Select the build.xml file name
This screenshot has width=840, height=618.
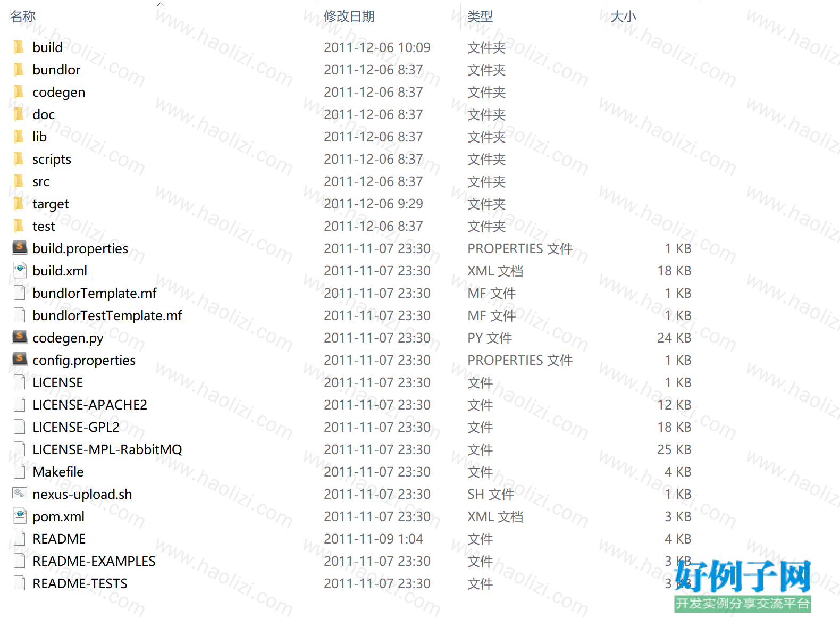tap(60, 271)
